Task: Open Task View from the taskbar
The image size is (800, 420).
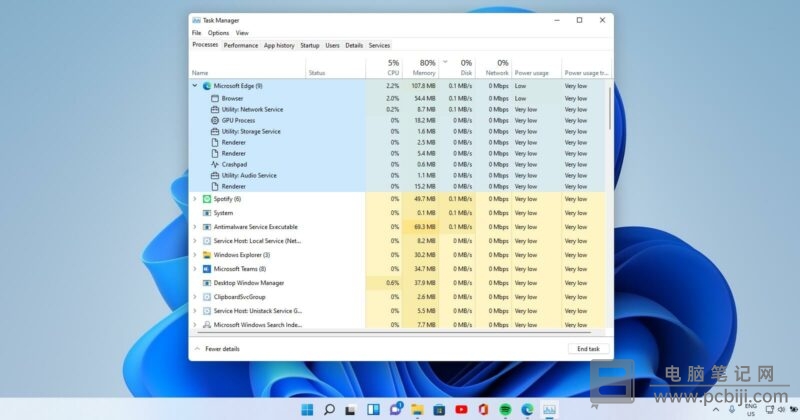Action: [351, 410]
